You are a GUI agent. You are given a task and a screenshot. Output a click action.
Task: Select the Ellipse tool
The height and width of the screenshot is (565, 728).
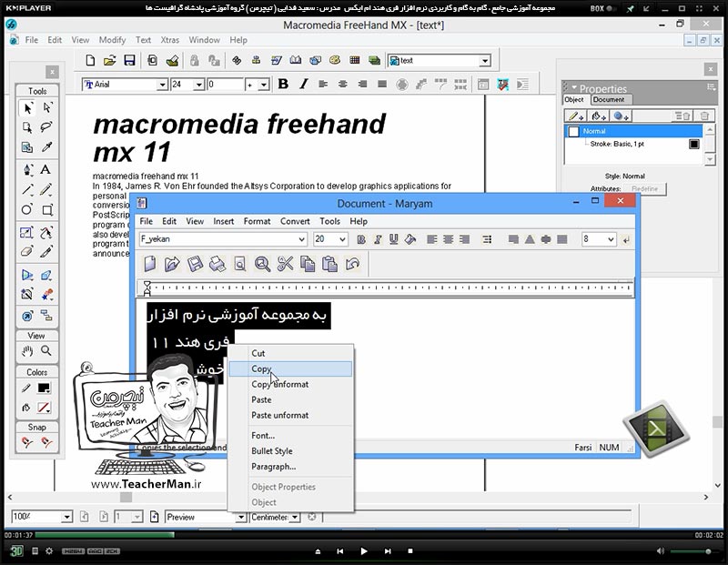27,210
